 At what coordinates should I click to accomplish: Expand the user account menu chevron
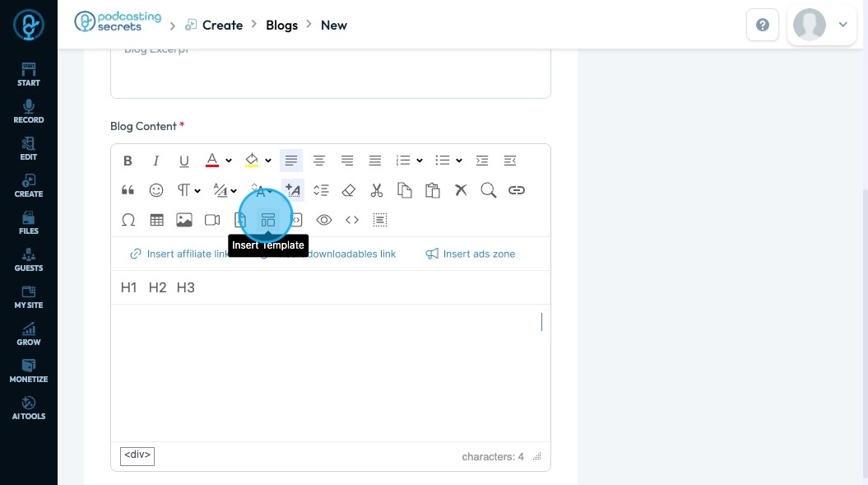[x=843, y=25]
